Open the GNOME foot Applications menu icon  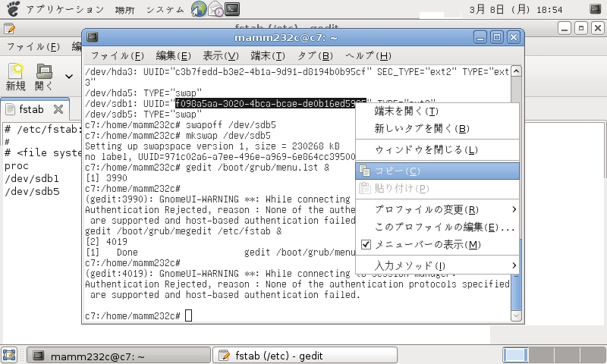pos(13,8)
